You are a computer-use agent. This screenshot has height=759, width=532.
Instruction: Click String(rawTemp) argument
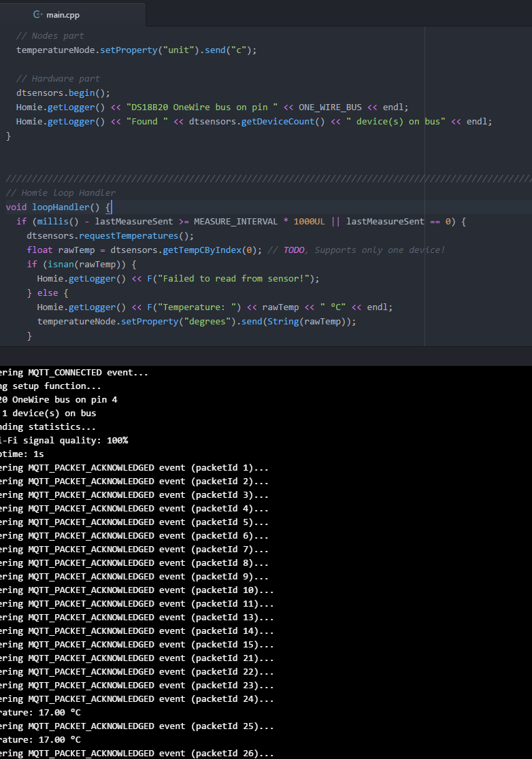pyautogui.click(x=307, y=322)
